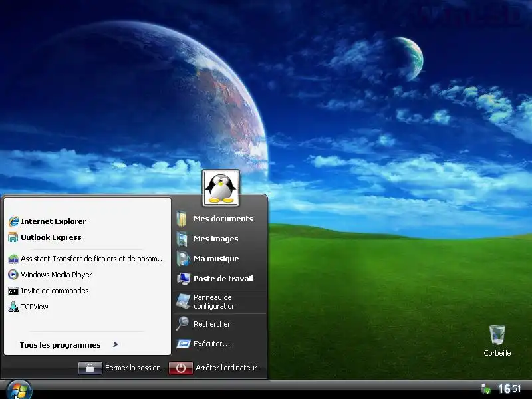Open Mes images link text
The height and width of the screenshot is (399, 532).
pyautogui.click(x=215, y=239)
